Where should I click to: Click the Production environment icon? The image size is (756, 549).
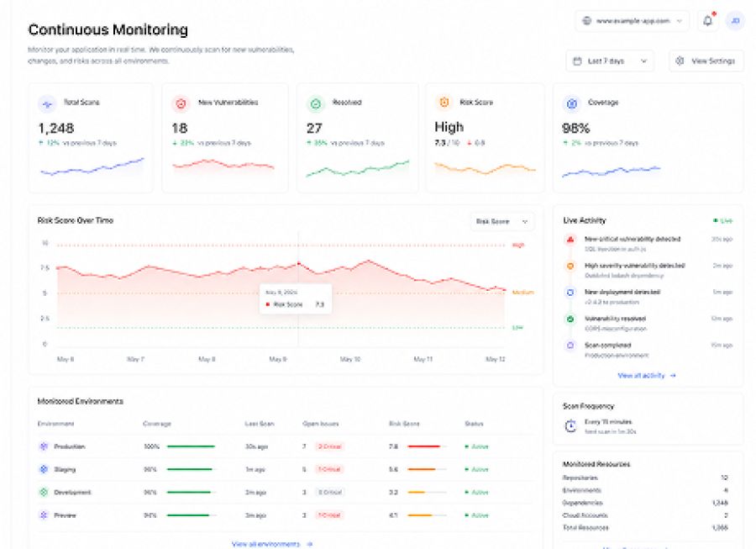click(x=44, y=446)
